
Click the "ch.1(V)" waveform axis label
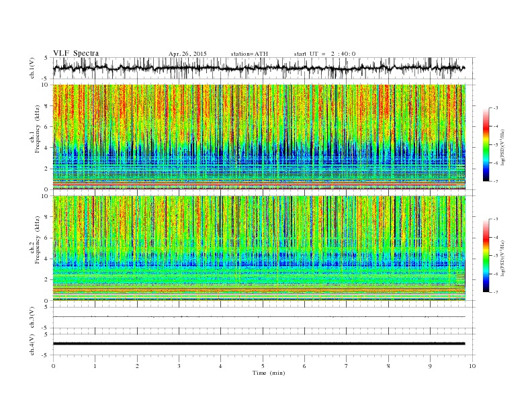coord(32,68)
